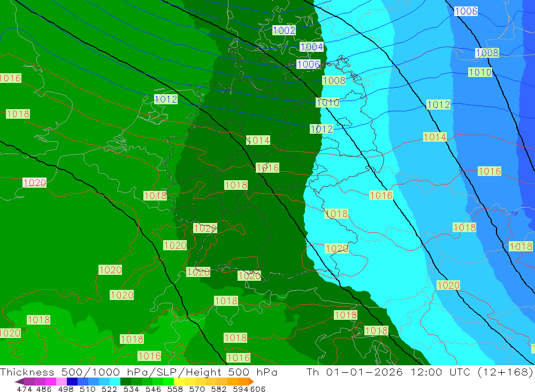535x392 pixels.
Task: Select the dark blue swatch in the legend
Action: tap(72, 381)
